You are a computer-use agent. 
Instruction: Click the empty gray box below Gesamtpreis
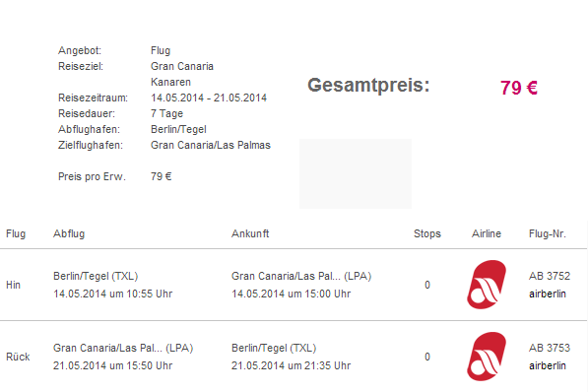(x=356, y=173)
